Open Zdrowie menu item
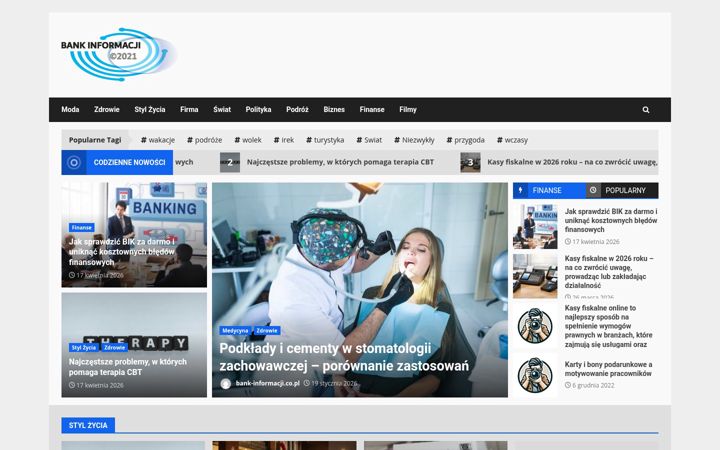 pos(107,109)
